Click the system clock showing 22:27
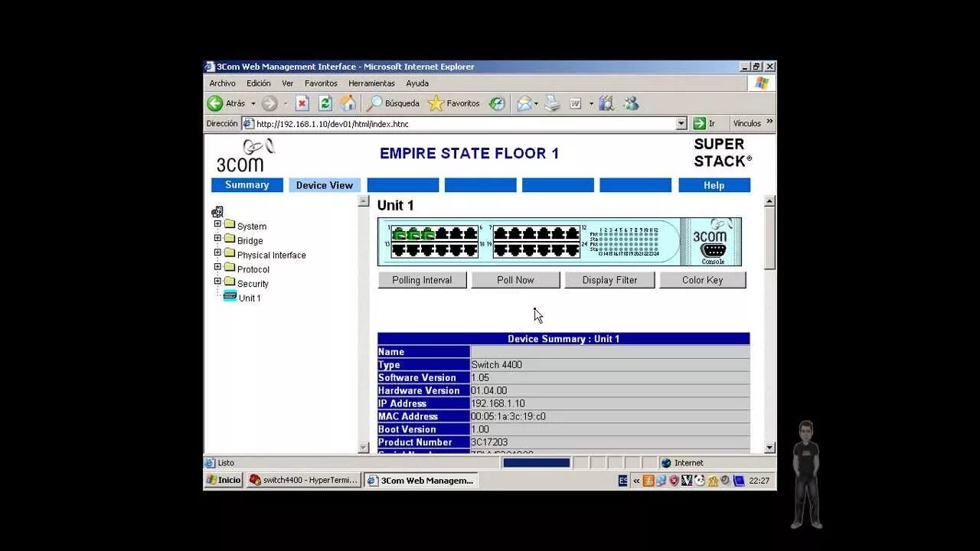The height and width of the screenshot is (551, 980). 759,481
